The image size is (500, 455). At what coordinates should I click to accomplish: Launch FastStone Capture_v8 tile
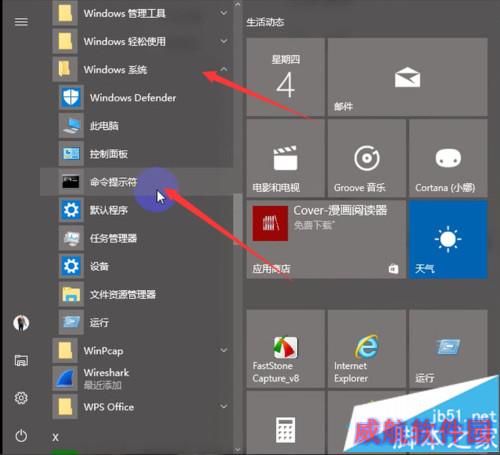[x=286, y=349]
